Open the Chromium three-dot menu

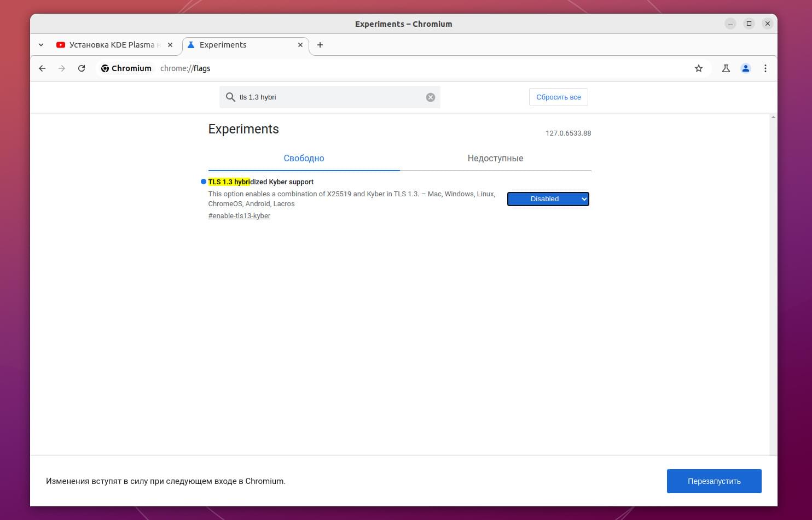(765, 68)
